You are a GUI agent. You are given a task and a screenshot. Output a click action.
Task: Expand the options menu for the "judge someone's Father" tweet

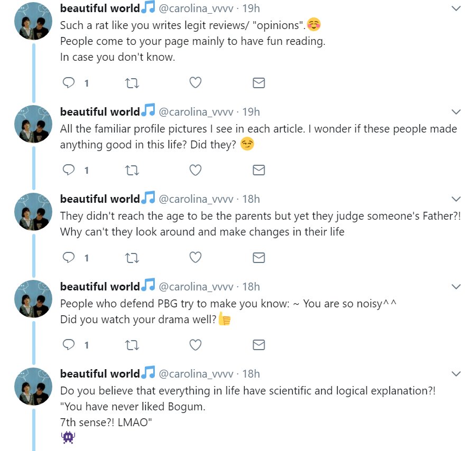[455, 199]
